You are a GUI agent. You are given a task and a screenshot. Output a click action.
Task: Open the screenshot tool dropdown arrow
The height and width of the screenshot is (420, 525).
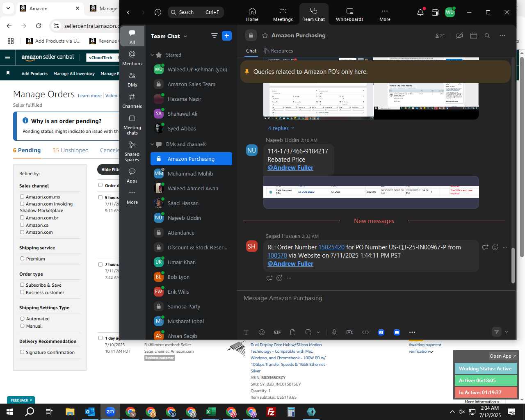click(318, 332)
